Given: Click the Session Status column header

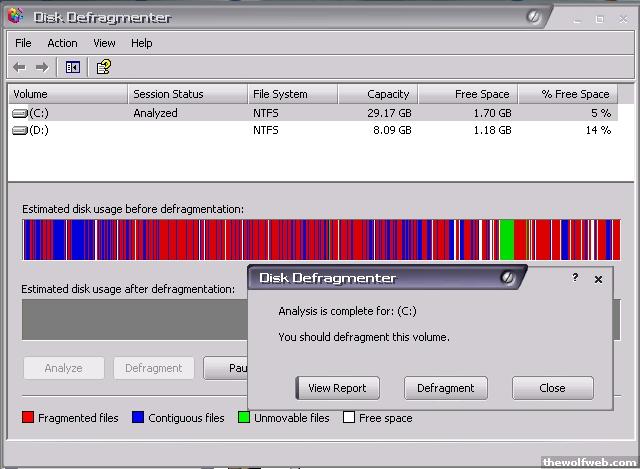Looking at the screenshot, I should pos(187,94).
